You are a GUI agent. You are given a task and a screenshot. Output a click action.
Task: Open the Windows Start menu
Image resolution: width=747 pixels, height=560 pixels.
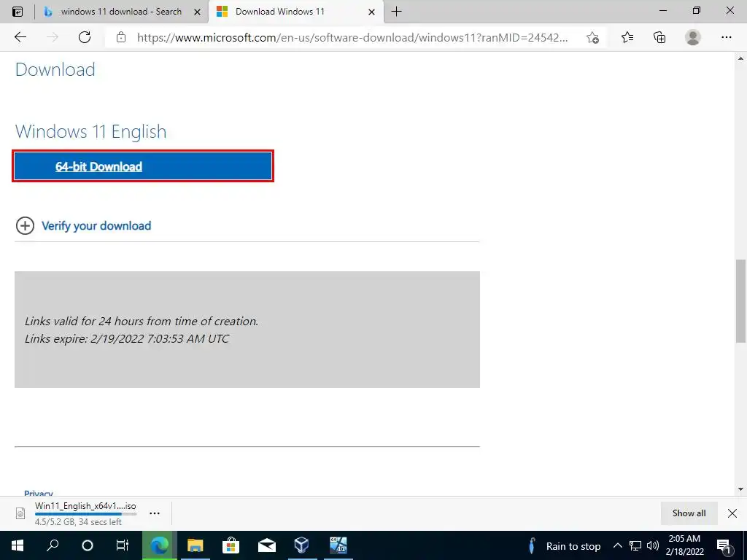pos(18,545)
